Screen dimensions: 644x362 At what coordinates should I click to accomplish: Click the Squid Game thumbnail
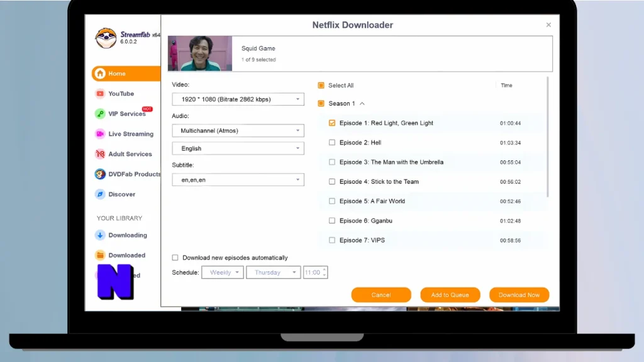coord(200,53)
